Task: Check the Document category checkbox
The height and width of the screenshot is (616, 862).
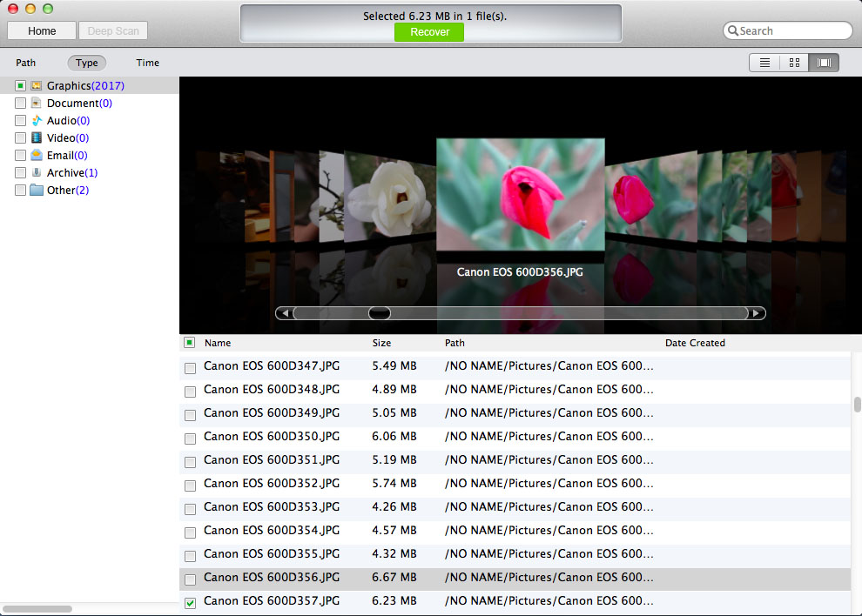Action: point(20,103)
